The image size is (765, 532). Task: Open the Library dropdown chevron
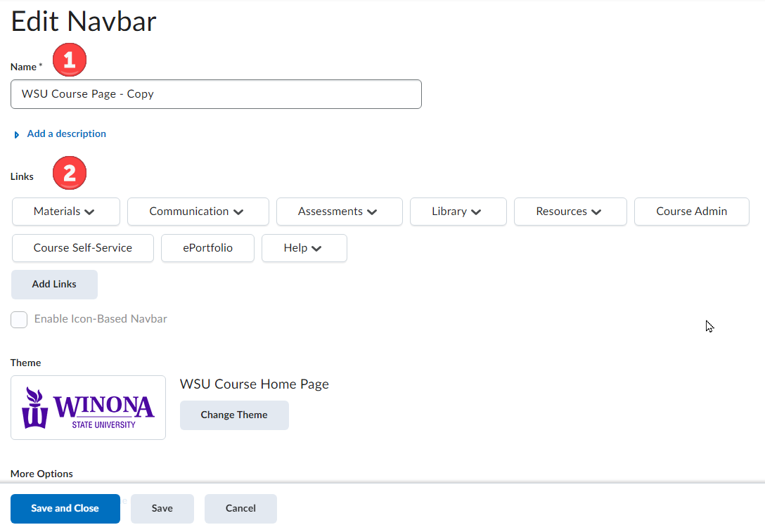[476, 212]
